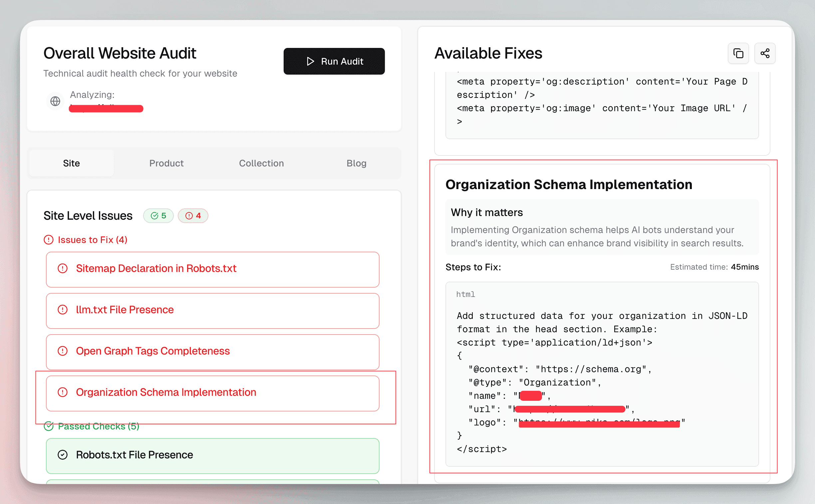Switch to the Product tab

(166, 163)
